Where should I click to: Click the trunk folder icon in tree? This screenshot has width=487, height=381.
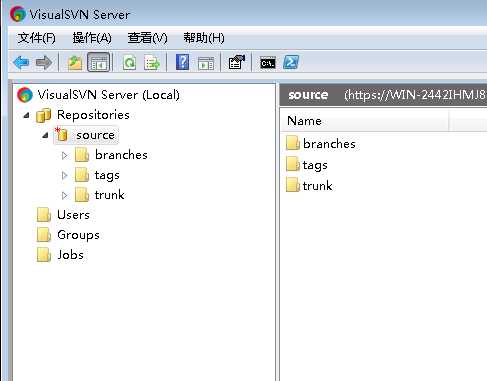[x=82, y=195]
